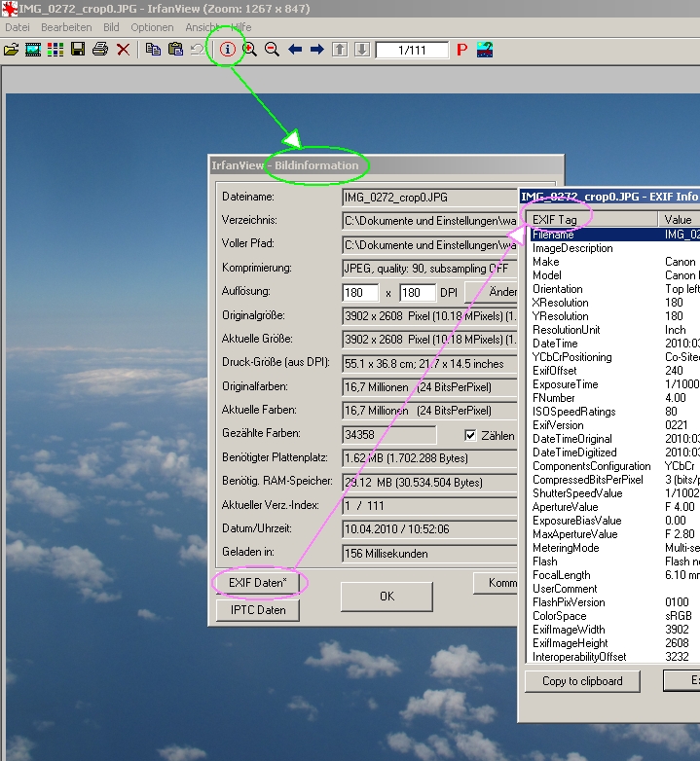Click the image information (i) icon
The width and height of the screenshot is (700, 761).
(228, 50)
